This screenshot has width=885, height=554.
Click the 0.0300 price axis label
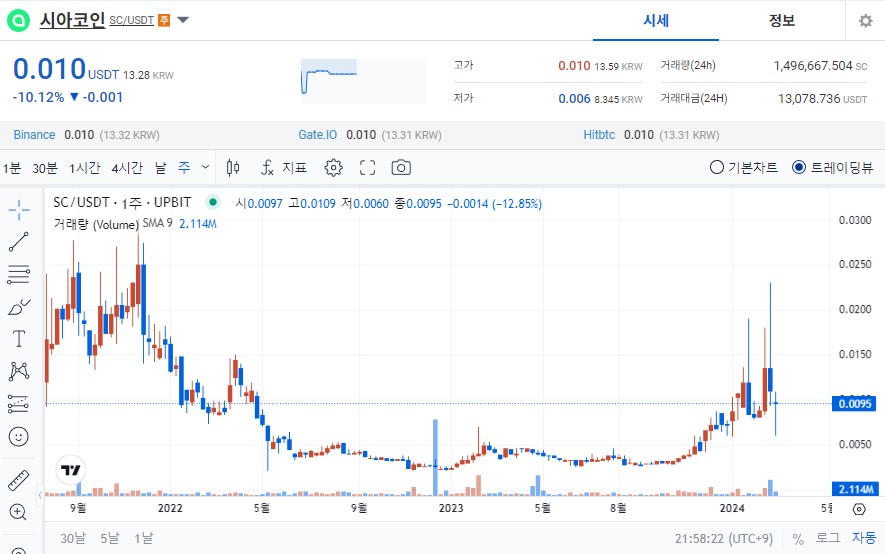click(x=855, y=220)
